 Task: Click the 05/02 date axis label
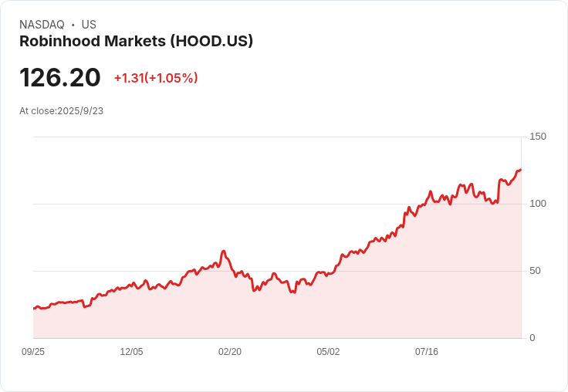[328, 352]
